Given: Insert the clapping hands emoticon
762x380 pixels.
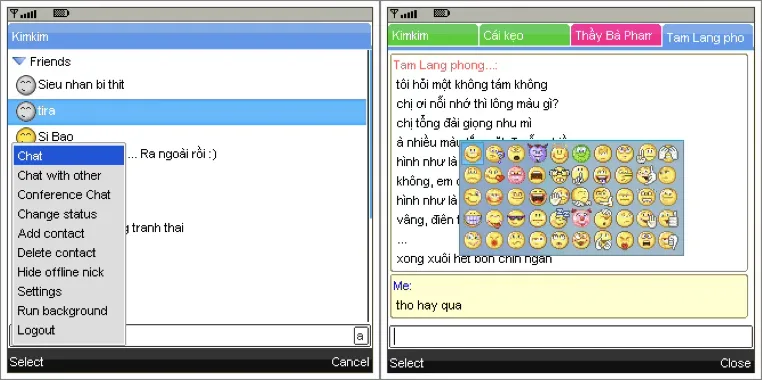Looking at the screenshot, I should click(603, 240).
